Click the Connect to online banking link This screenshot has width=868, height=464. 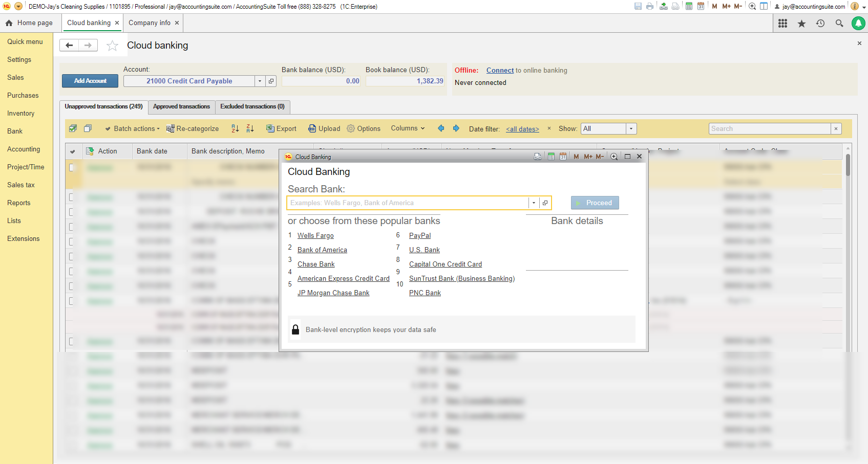(500, 70)
